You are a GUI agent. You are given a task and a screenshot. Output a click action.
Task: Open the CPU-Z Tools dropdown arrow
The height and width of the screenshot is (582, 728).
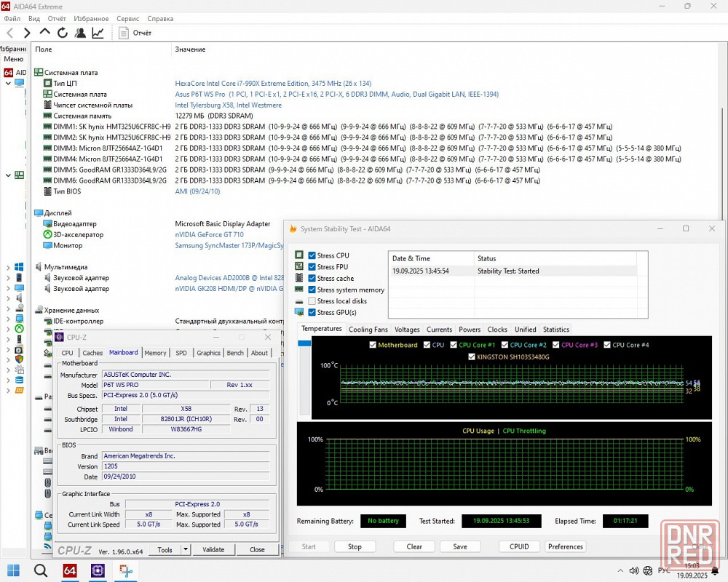tap(186, 550)
